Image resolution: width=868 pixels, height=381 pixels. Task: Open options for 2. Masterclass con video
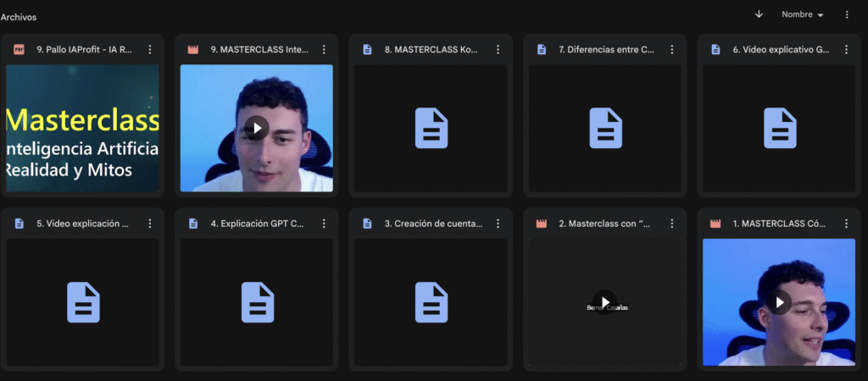673,224
